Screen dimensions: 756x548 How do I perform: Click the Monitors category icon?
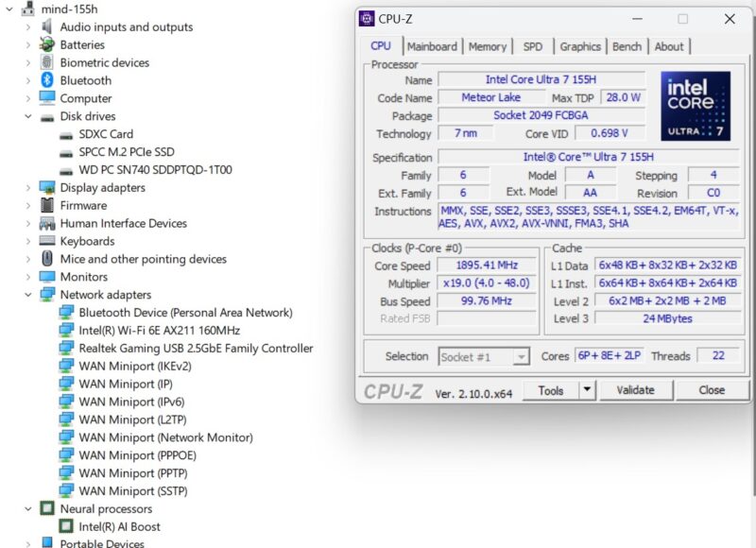pyautogui.click(x=46, y=277)
